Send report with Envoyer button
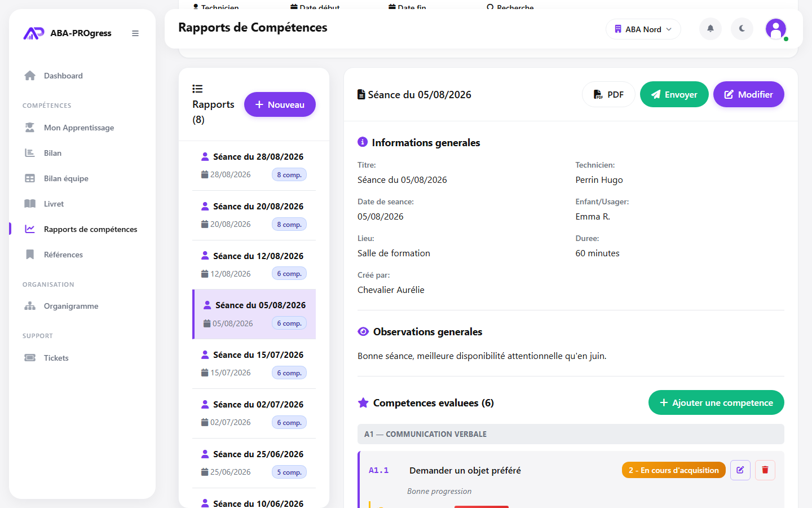 (x=674, y=94)
